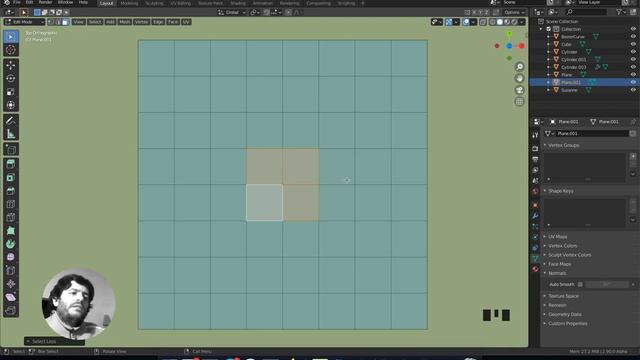Expand the UV Maps panel

tap(557, 237)
